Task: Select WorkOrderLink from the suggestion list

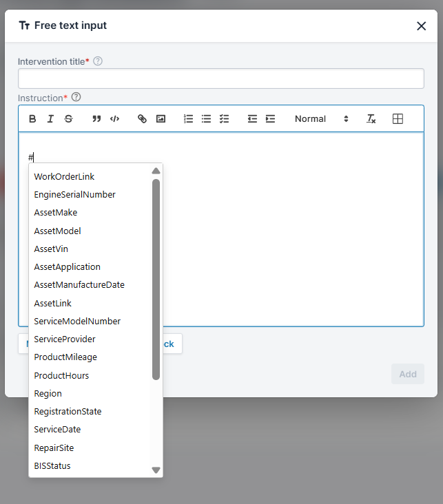Action: pos(64,177)
